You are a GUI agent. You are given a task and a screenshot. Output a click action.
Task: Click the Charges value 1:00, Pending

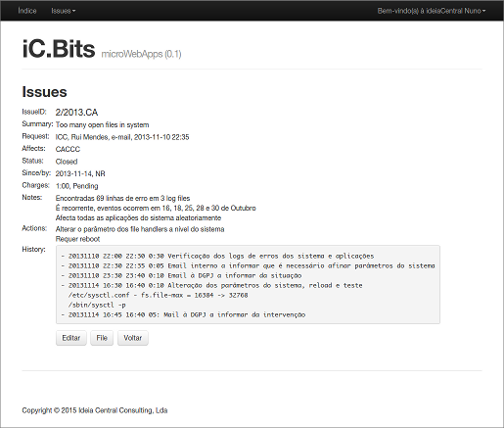tap(76, 186)
